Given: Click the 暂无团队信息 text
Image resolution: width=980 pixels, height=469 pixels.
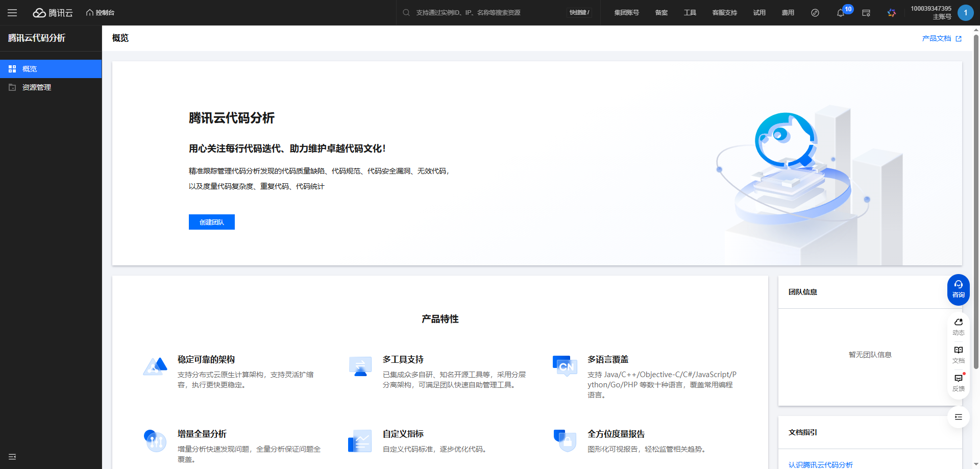Looking at the screenshot, I should [x=870, y=355].
